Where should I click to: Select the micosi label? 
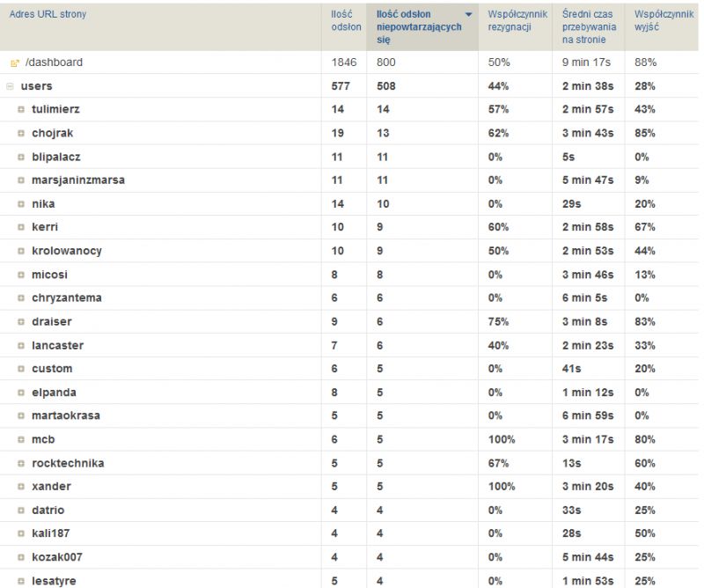[x=49, y=275]
